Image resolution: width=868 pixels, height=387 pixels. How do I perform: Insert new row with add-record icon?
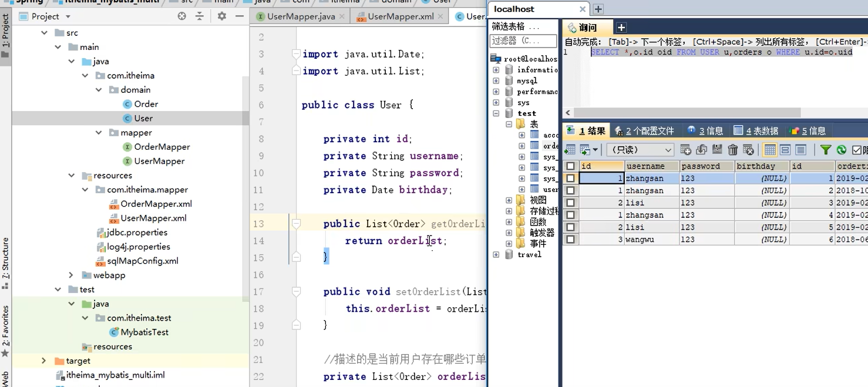(x=685, y=150)
